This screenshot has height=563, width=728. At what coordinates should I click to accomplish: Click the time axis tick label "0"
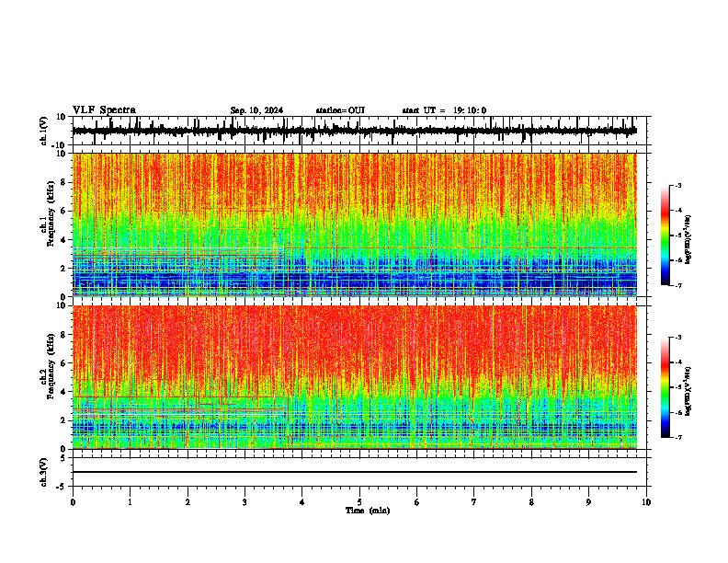(73, 502)
